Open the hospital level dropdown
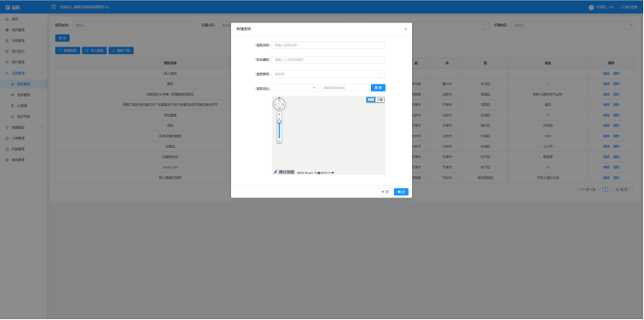The image size is (644, 320). [x=328, y=74]
